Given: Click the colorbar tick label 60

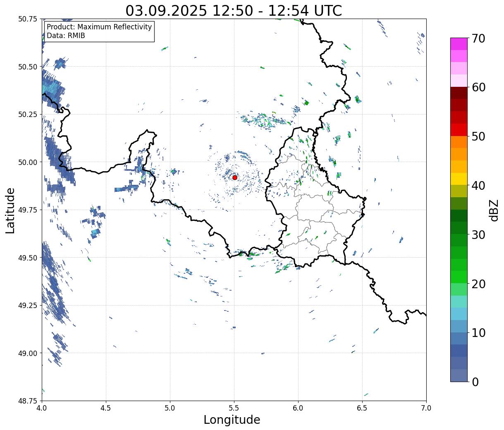Looking at the screenshot, I should (x=478, y=87).
